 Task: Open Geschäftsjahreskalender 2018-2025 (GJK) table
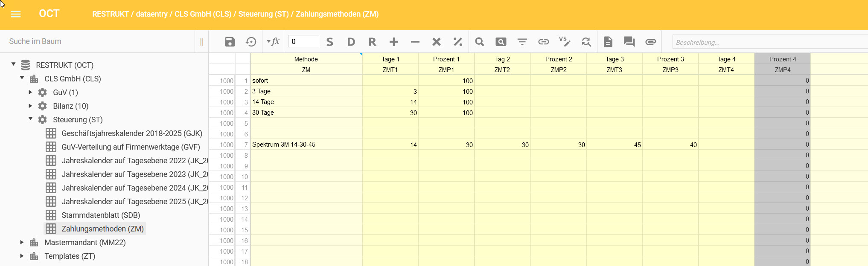131,133
